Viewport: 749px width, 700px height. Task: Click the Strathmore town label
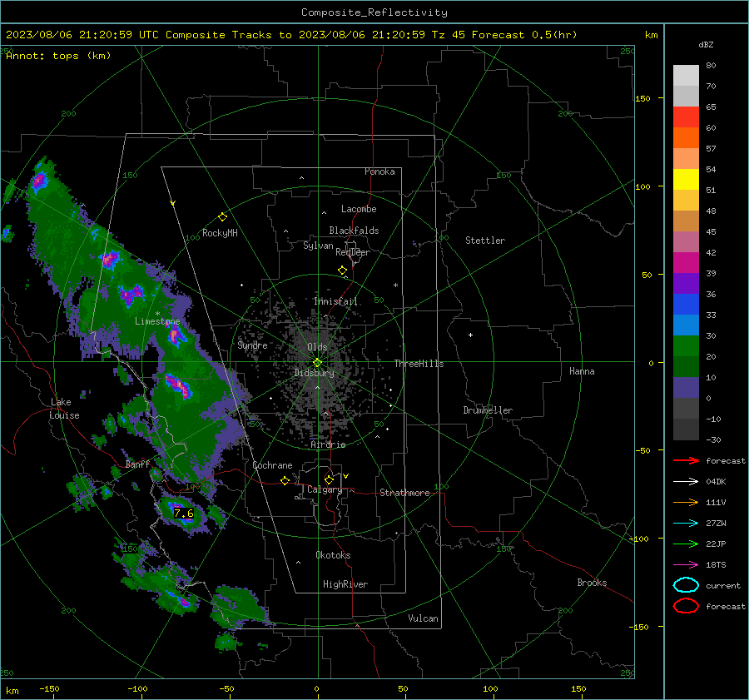[404, 493]
